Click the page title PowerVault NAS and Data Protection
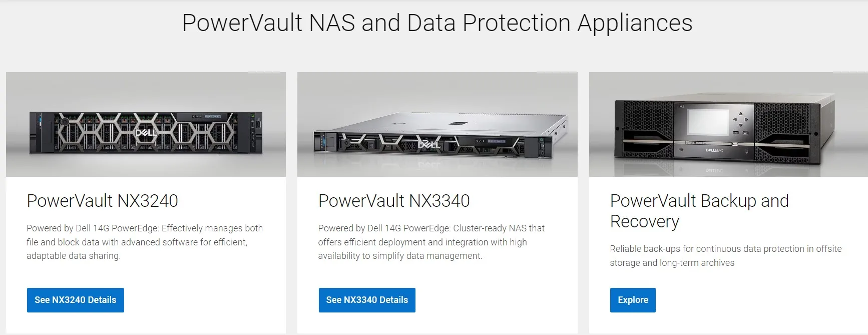 [438, 22]
